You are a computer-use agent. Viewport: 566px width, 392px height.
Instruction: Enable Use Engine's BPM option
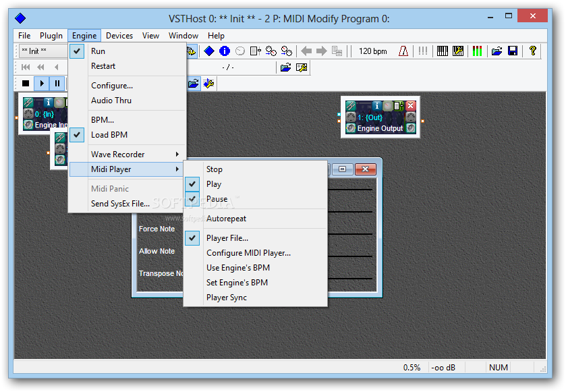(256, 268)
